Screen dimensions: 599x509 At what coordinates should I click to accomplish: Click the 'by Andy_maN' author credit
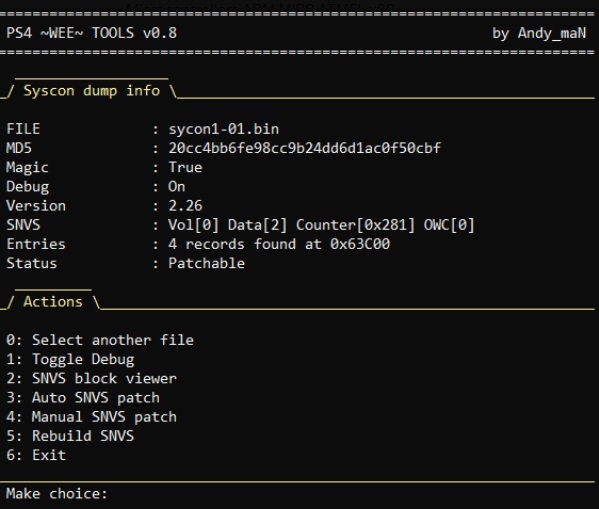pyautogui.click(x=539, y=33)
